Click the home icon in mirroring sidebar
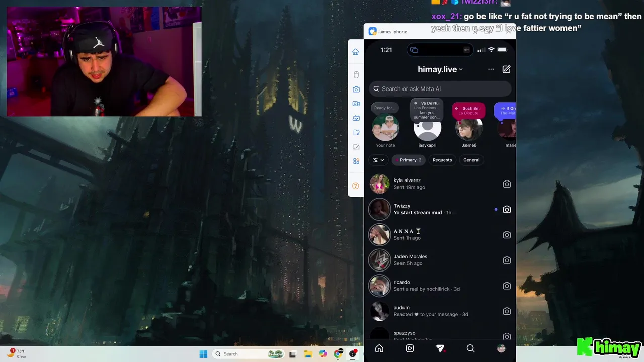 click(x=356, y=52)
